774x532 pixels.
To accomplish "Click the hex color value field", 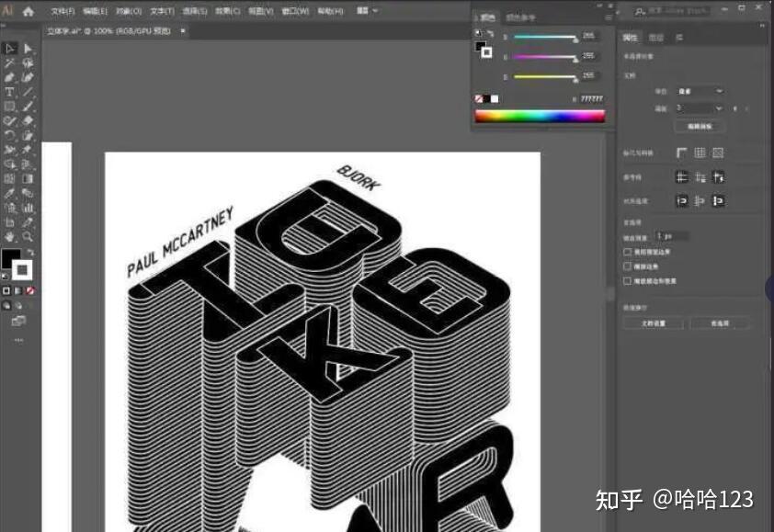I will (x=592, y=99).
